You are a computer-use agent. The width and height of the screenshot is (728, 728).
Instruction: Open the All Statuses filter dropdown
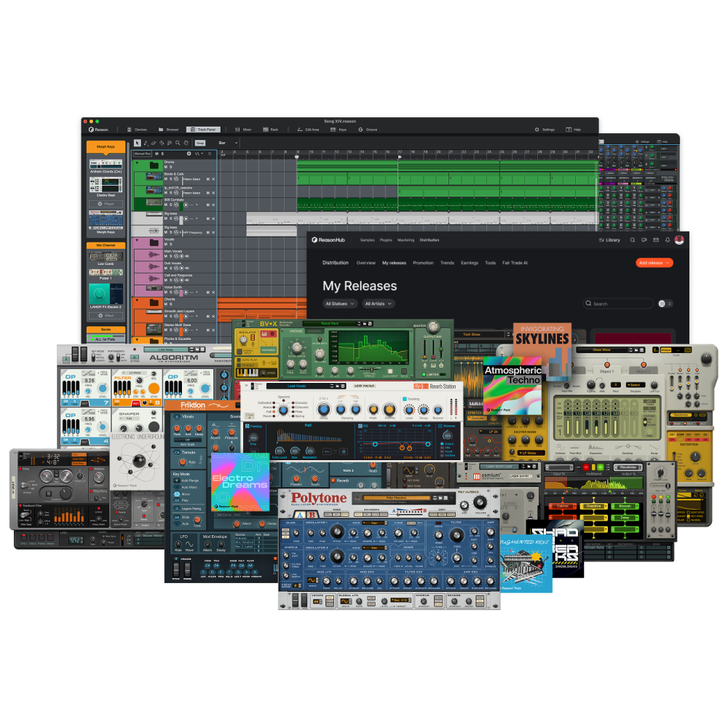pos(340,304)
